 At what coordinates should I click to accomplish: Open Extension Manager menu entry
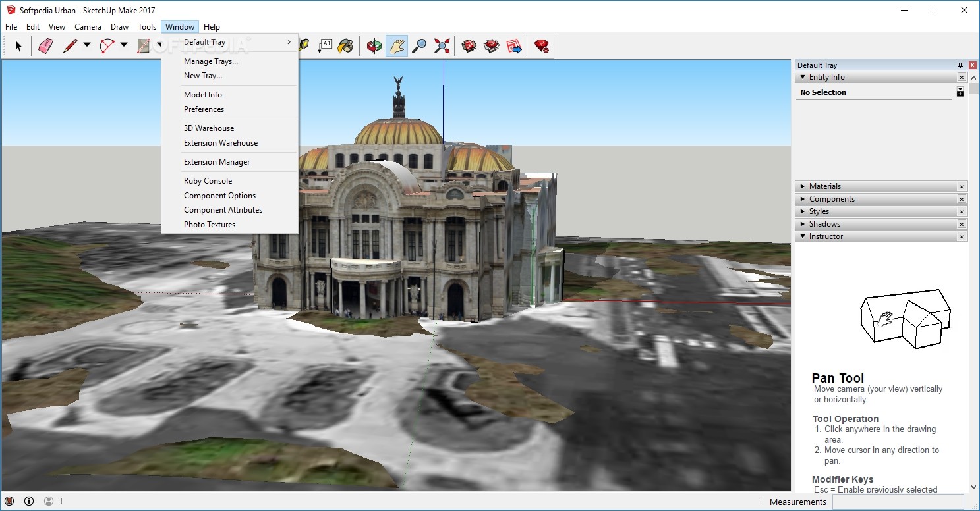point(230,162)
